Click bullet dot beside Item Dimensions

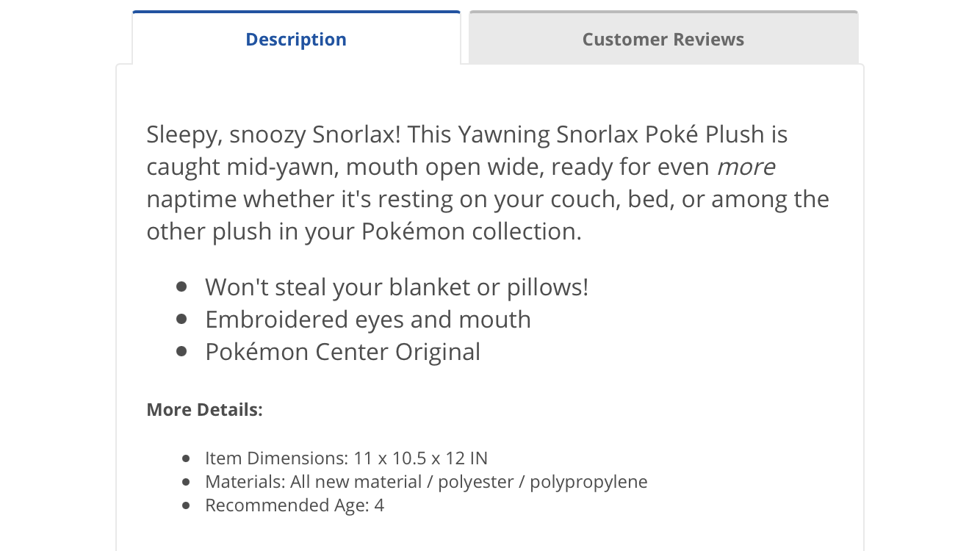(187, 458)
